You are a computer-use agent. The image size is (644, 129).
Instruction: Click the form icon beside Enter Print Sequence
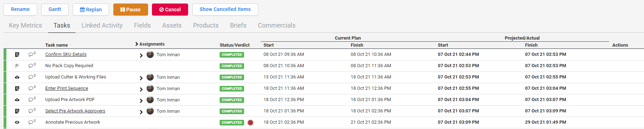click(x=17, y=88)
